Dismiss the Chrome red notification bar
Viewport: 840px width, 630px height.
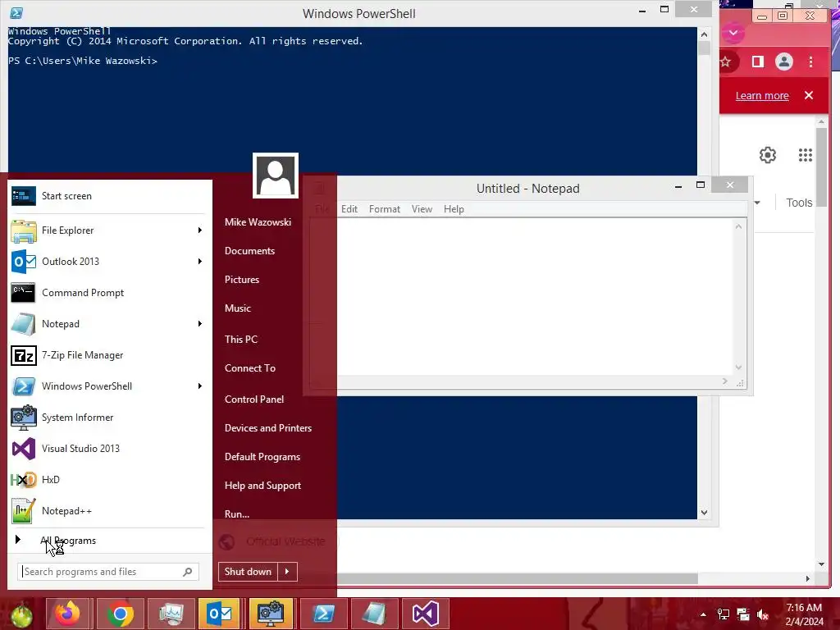pyautogui.click(x=808, y=95)
